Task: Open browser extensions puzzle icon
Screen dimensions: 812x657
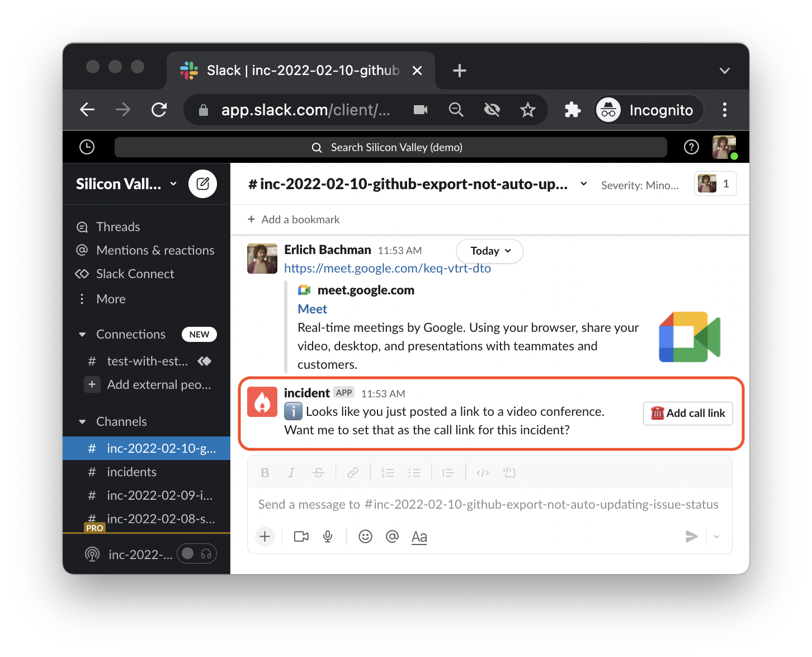Action: click(x=573, y=110)
